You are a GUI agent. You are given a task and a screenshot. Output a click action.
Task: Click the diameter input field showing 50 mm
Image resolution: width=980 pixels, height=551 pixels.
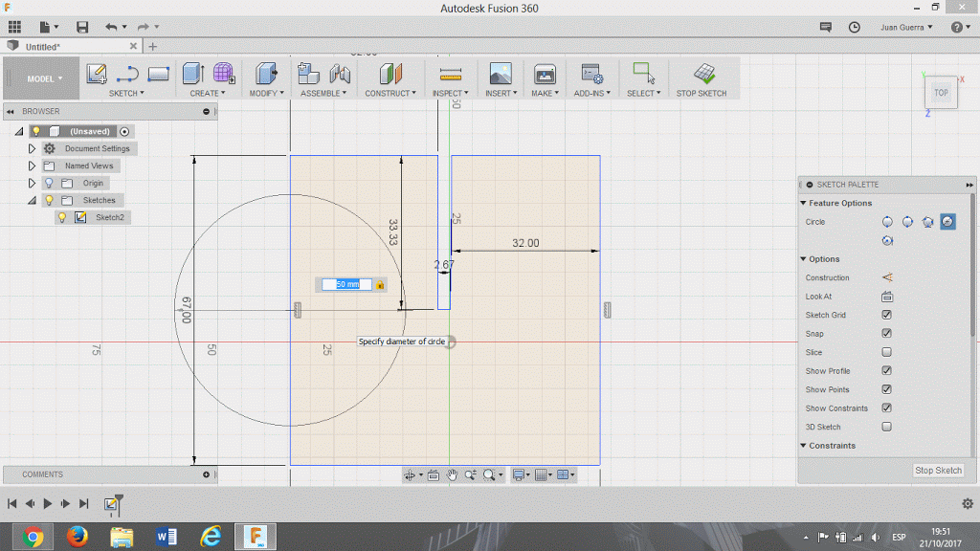tap(346, 284)
